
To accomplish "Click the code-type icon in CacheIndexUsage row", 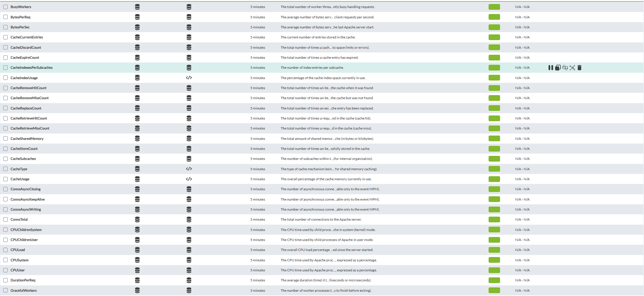I will click(x=189, y=78).
